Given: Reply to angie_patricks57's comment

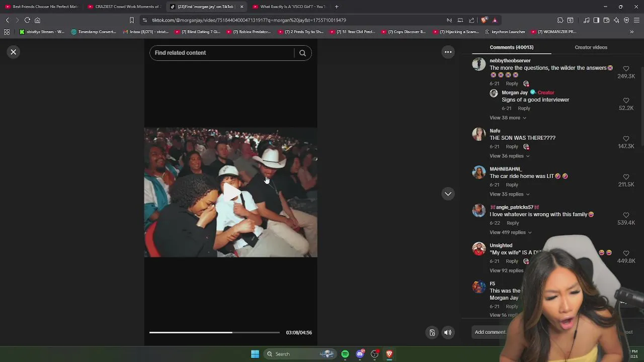Looking at the screenshot, I should pos(513,223).
